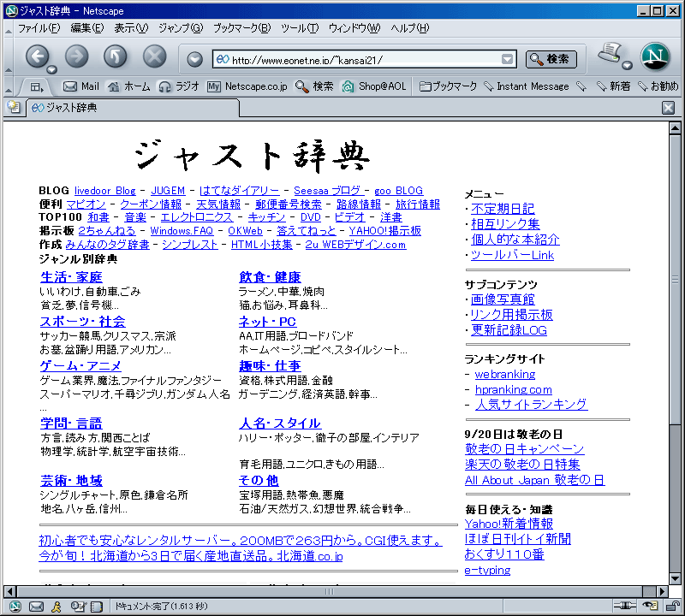
Task: Open the Netscape.co.jp toolbar shortcut
Action: [247, 86]
